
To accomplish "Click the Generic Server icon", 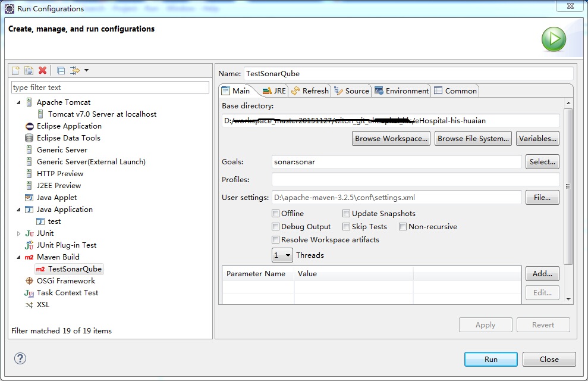I will (29, 150).
